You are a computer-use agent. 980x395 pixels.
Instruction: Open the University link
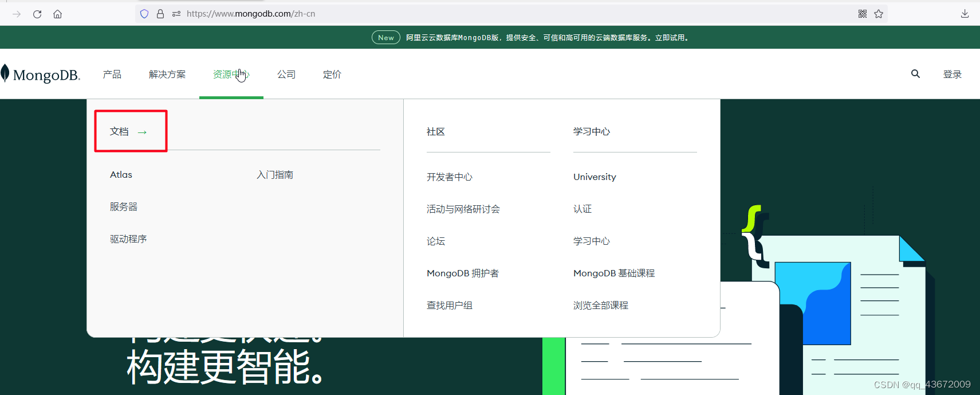tap(595, 177)
